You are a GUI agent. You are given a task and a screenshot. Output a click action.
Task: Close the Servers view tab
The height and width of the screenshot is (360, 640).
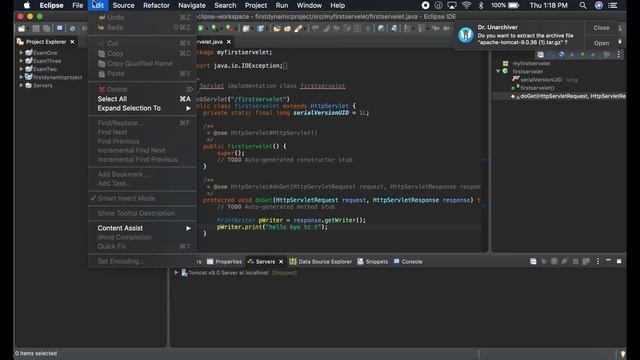tap(281, 262)
